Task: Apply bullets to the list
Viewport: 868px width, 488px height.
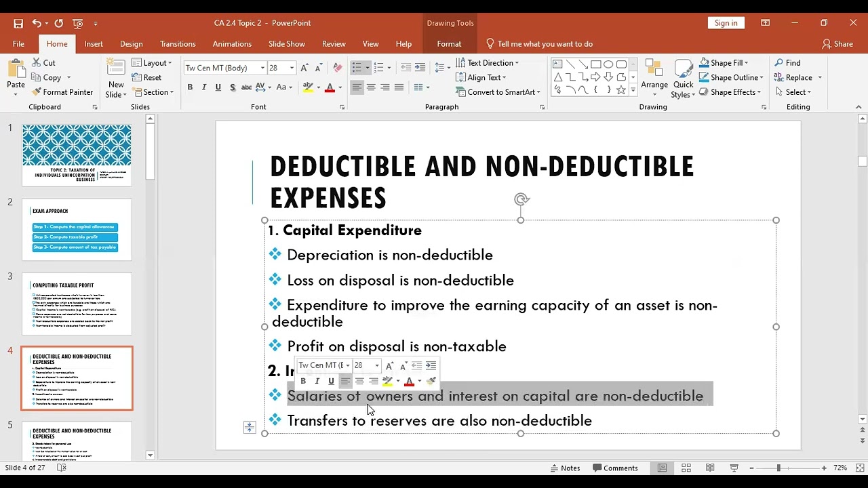Action: 357,68
